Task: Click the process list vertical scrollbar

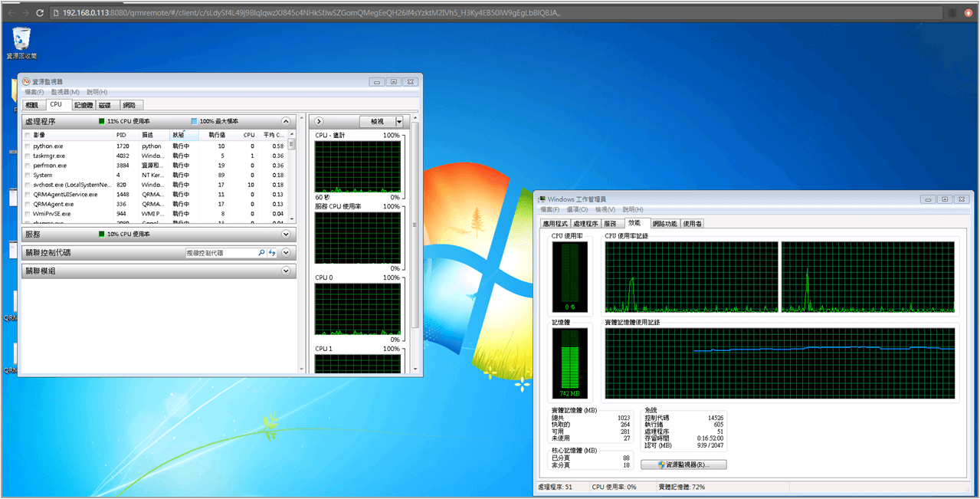Action: tap(292, 177)
